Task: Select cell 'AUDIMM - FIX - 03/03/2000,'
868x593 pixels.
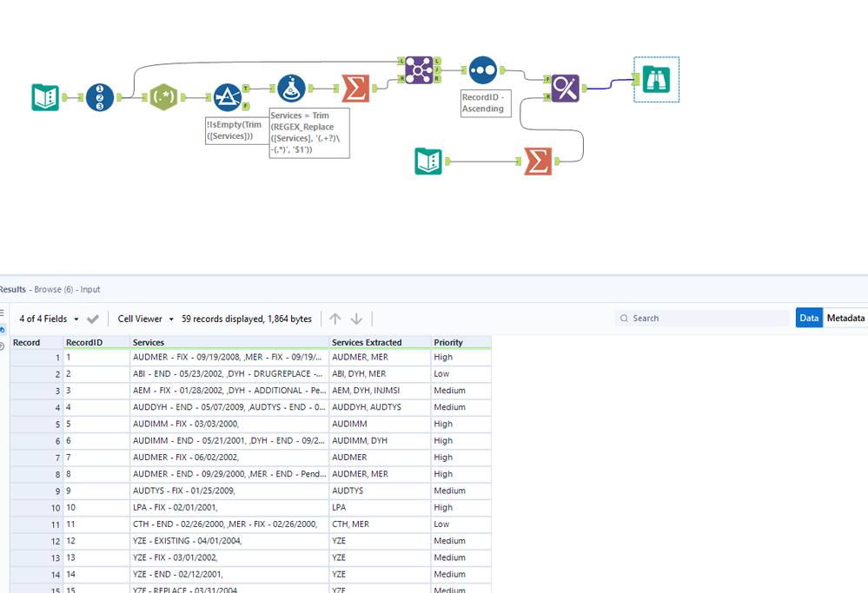Action: [229, 424]
